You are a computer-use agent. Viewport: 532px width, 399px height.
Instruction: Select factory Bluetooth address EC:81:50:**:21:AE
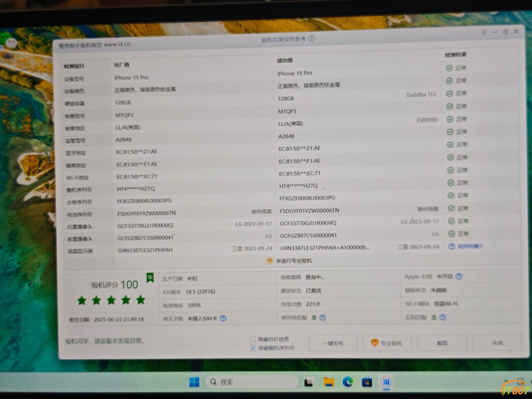[x=137, y=152]
